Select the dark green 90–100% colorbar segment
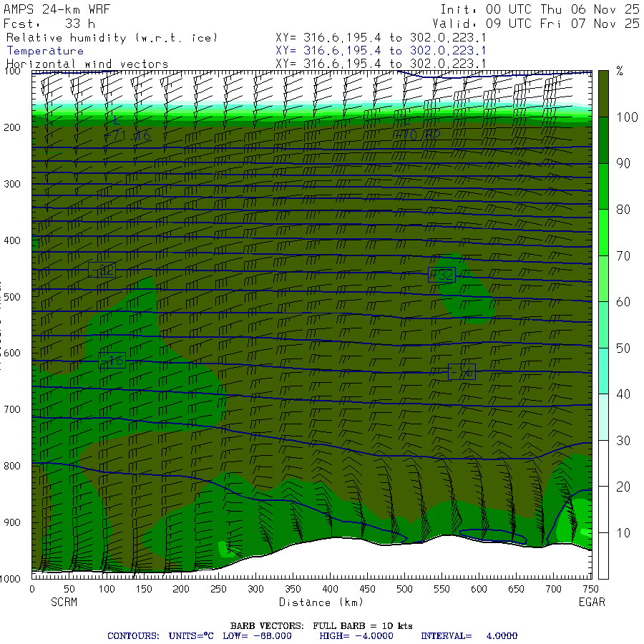 pos(603,140)
